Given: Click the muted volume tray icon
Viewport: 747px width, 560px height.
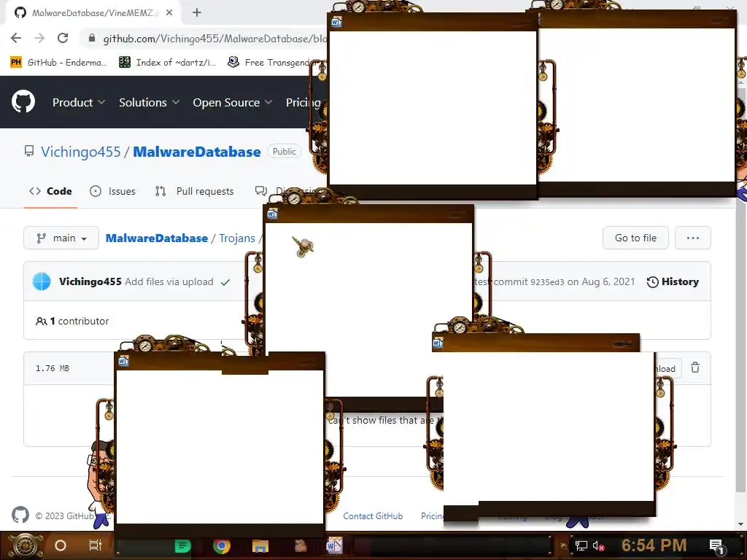Looking at the screenshot, I should pyautogui.click(x=598, y=545).
